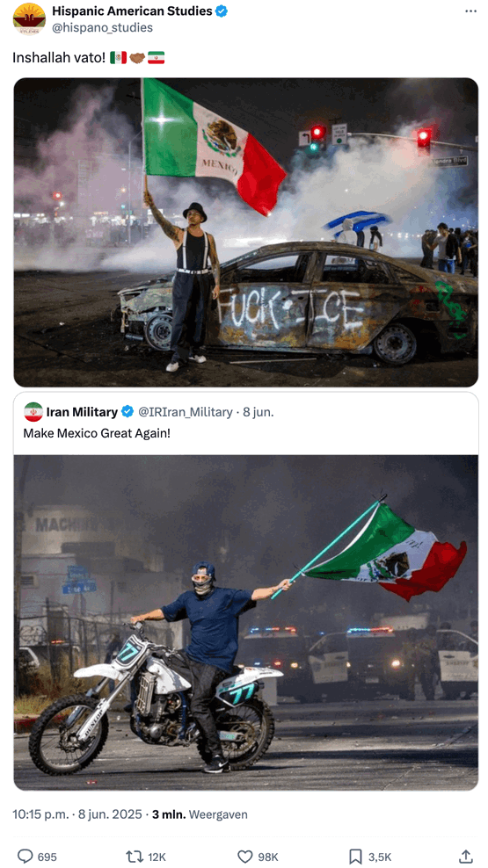Open Hispanic American Studies profile avatar
Viewport: 488px width, 868px height.
[x=29, y=18]
